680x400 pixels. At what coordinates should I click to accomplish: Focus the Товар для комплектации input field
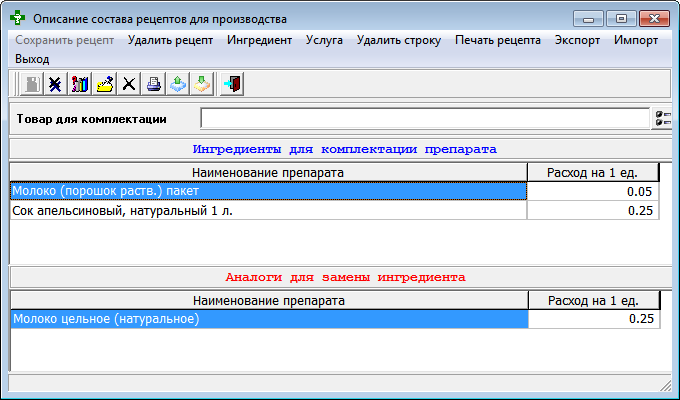pos(425,118)
